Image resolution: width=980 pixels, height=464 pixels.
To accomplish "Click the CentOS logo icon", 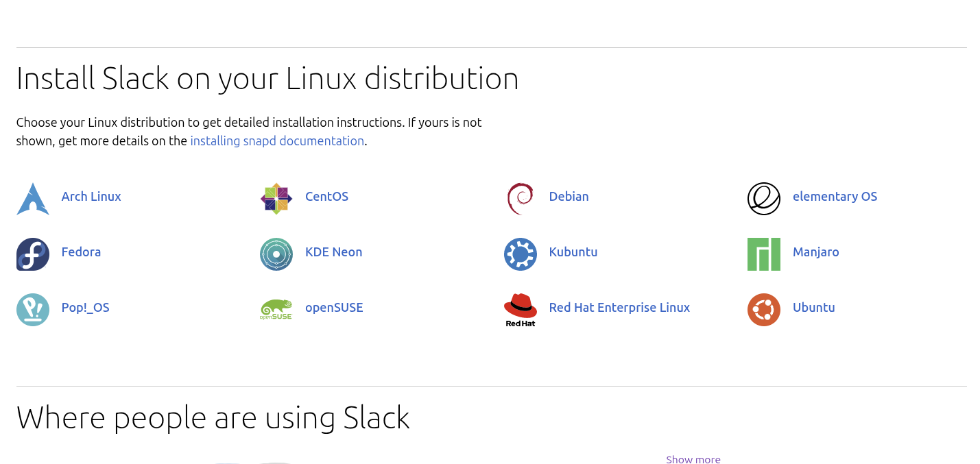I will click(276, 199).
